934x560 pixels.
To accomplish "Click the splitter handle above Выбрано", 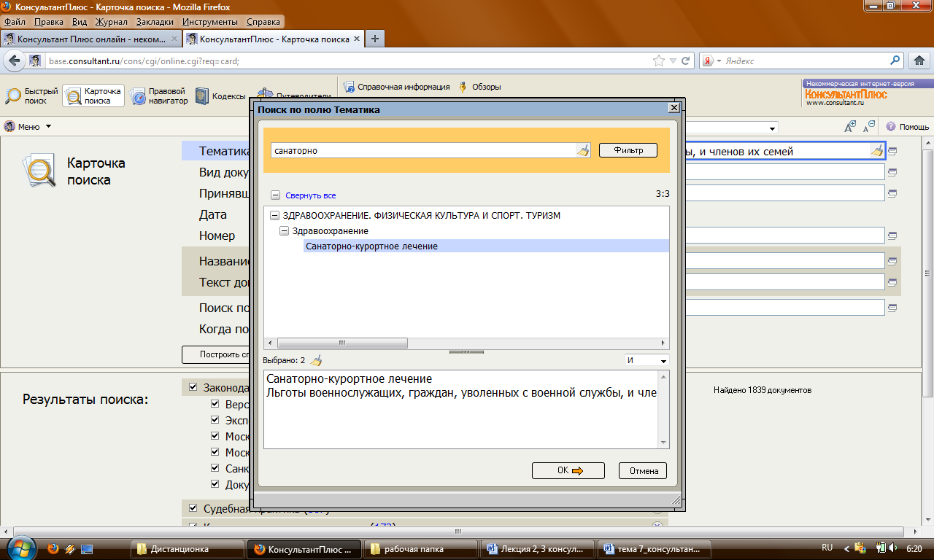I will coord(466,351).
